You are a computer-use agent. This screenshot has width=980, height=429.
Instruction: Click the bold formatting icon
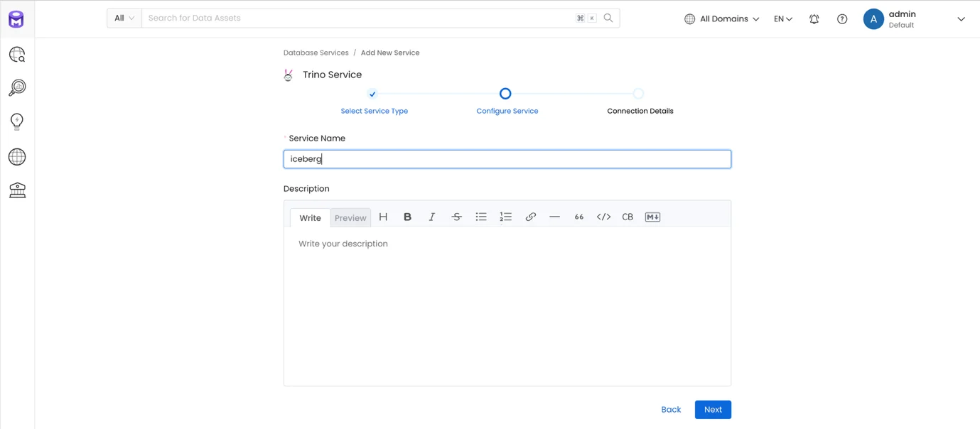point(407,217)
